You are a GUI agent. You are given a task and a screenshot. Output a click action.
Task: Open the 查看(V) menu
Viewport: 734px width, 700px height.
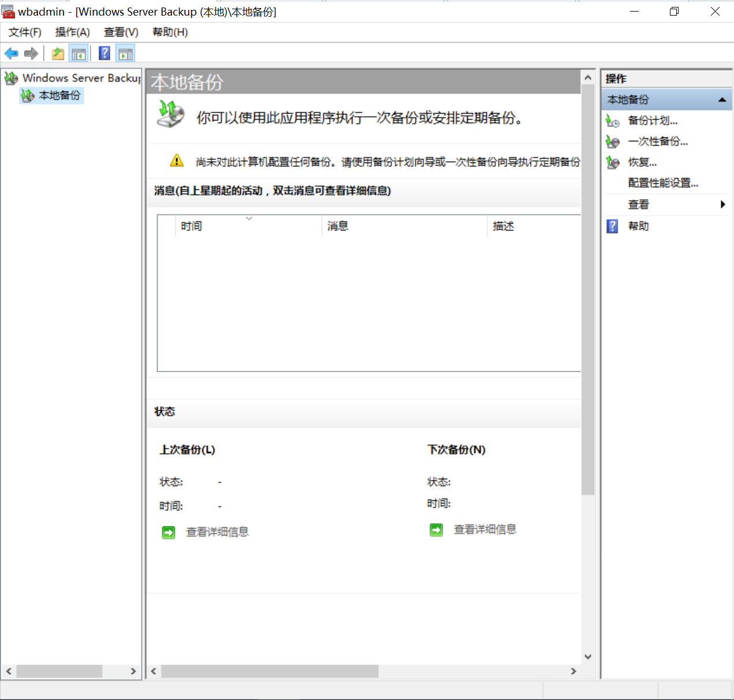121,32
